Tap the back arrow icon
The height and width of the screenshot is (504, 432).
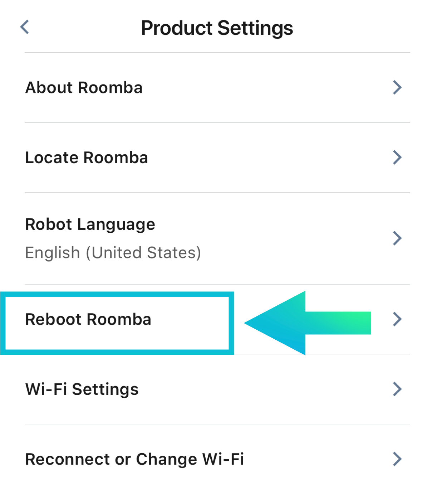pos(24,27)
